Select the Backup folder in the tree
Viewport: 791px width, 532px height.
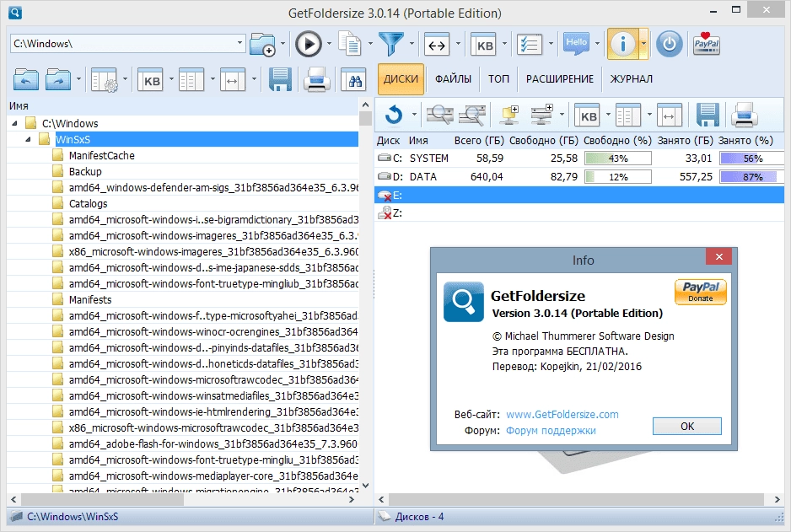pyautogui.click(x=85, y=172)
